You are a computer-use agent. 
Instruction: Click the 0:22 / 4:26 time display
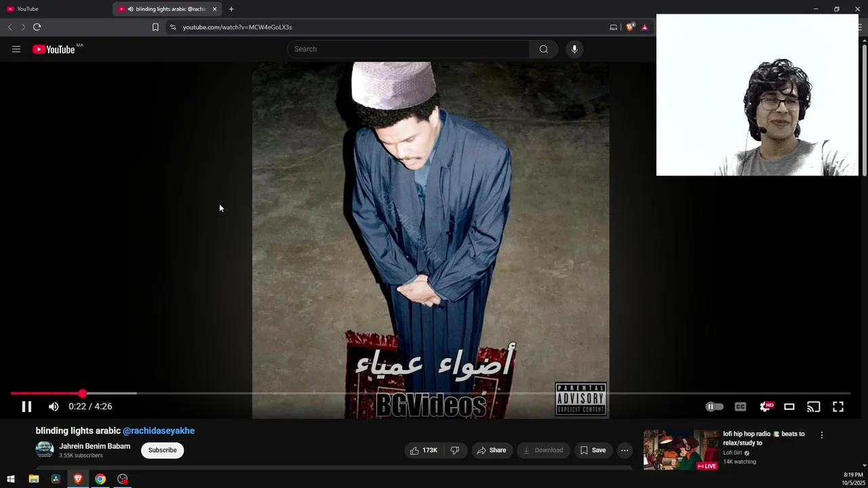90,407
